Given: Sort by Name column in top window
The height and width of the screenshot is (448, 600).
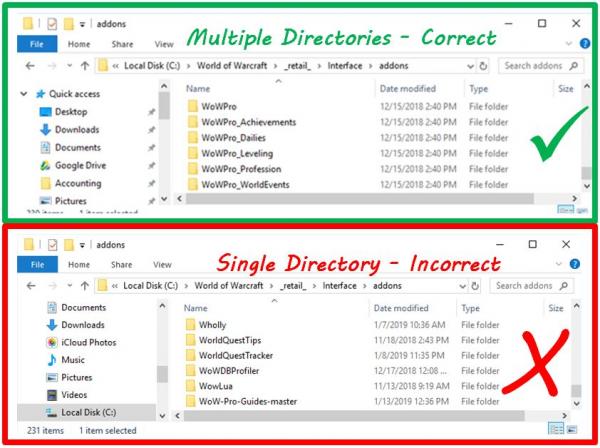Looking at the screenshot, I should 198,89.
